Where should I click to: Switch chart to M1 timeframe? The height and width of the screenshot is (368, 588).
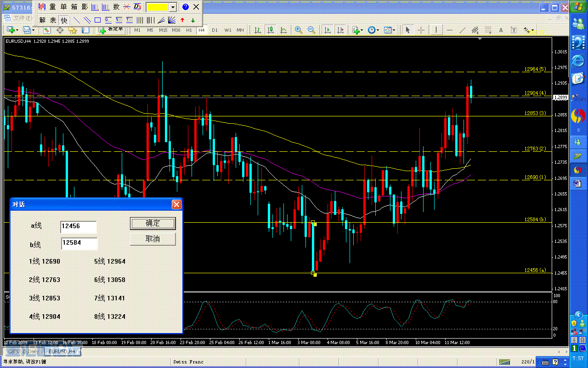click(137, 30)
